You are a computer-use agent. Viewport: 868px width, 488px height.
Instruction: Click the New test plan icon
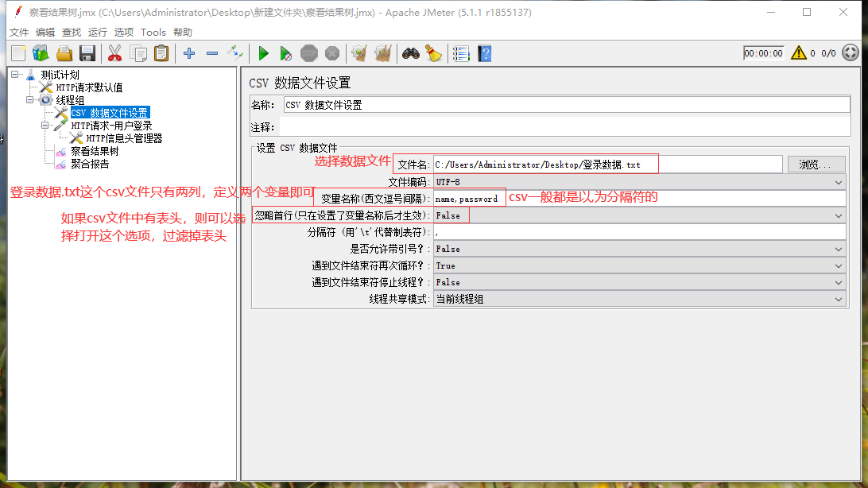coord(18,54)
